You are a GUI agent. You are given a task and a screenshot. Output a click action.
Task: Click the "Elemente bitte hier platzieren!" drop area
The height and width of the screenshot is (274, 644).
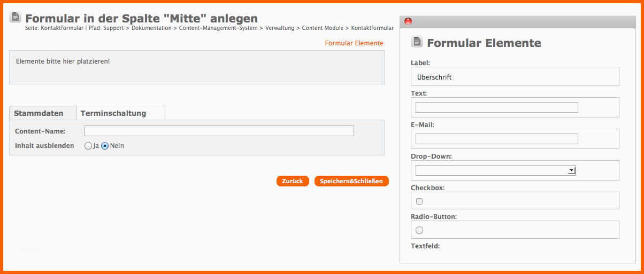(x=196, y=67)
